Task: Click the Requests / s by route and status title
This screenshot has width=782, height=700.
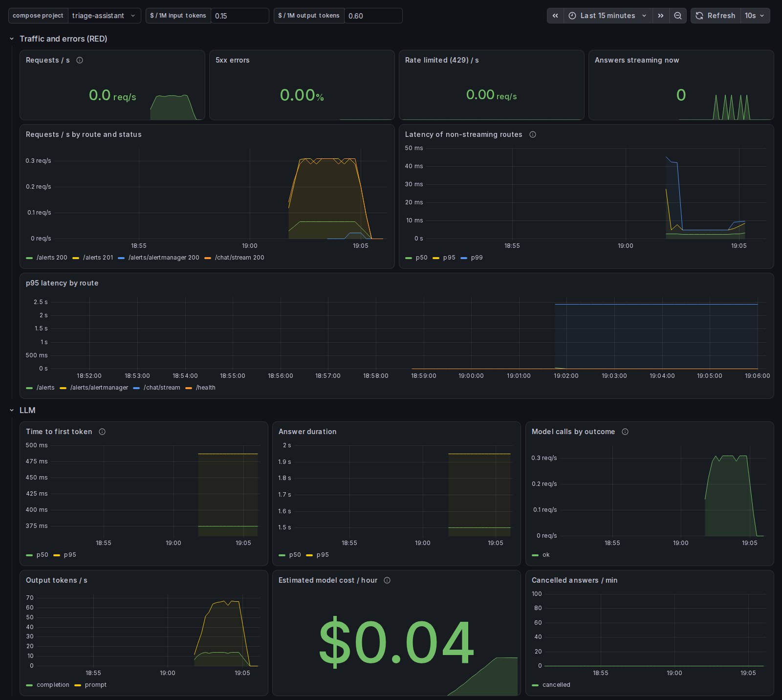Action: 84,134
